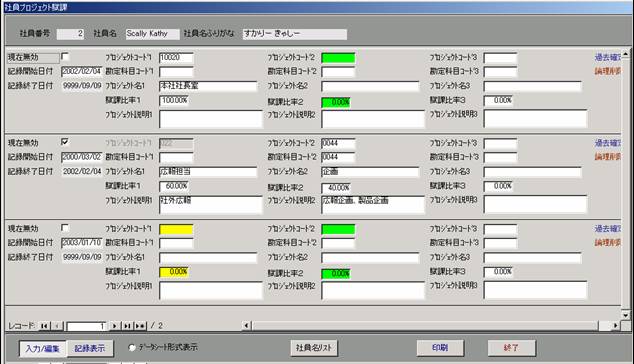Viewport: 634px width, 364px height.
Task: Uncheck 現在無効 checkbox in second record
Action: pyautogui.click(x=65, y=142)
